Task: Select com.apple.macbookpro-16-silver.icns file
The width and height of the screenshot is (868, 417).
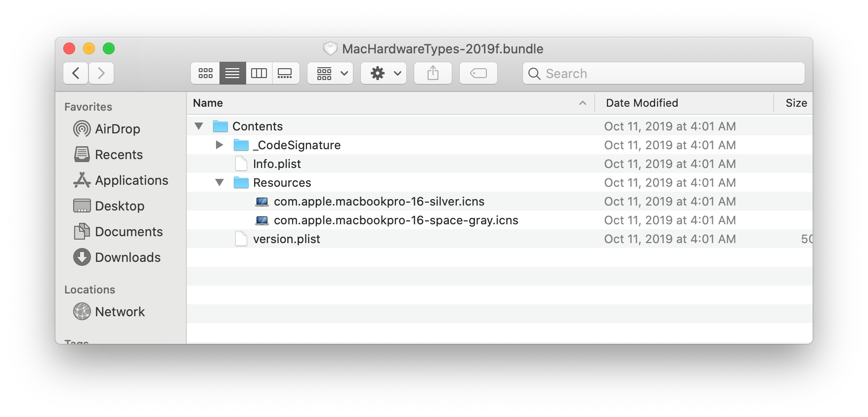Action: [379, 202]
